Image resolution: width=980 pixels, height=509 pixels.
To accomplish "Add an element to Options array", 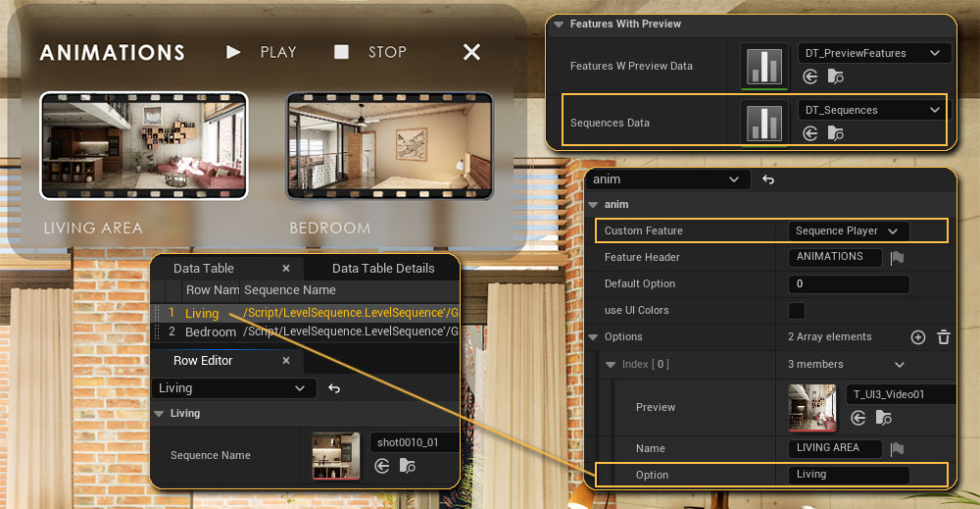I will [x=918, y=337].
